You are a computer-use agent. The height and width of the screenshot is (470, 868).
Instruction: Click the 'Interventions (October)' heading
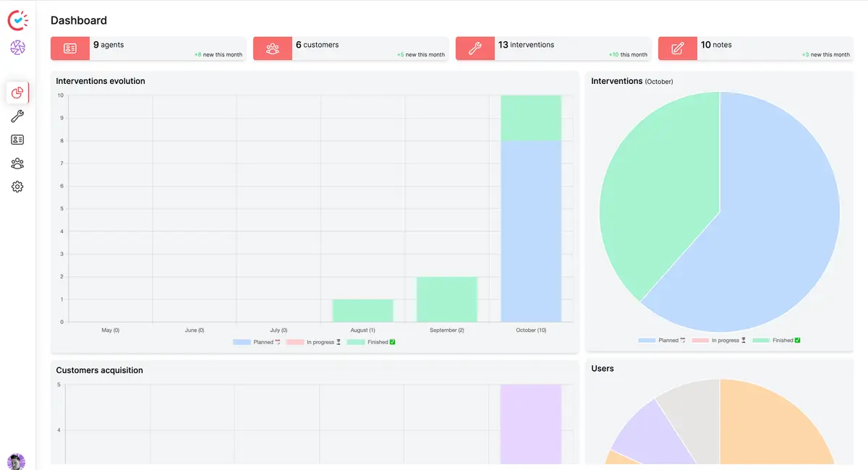pyautogui.click(x=632, y=81)
